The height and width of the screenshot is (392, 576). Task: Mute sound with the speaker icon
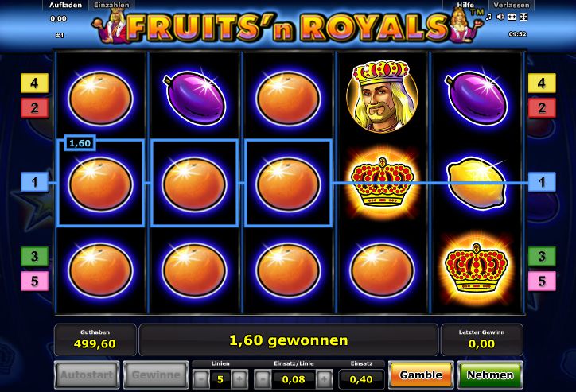[x=500, y=17]
